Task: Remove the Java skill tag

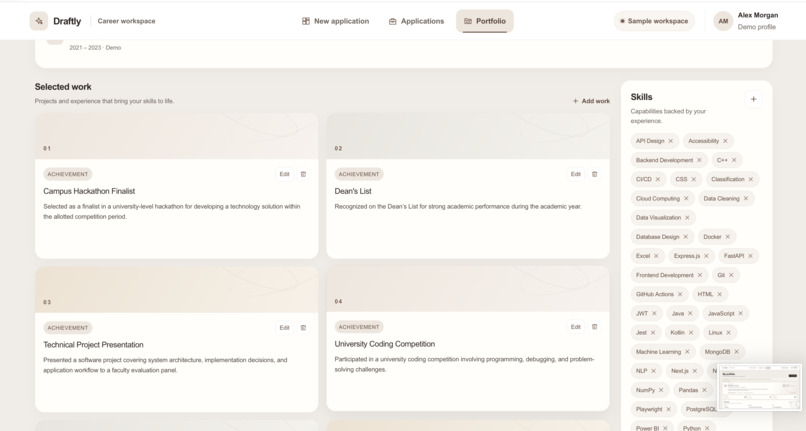Action: pyautogui.click(x=690, y=313)
